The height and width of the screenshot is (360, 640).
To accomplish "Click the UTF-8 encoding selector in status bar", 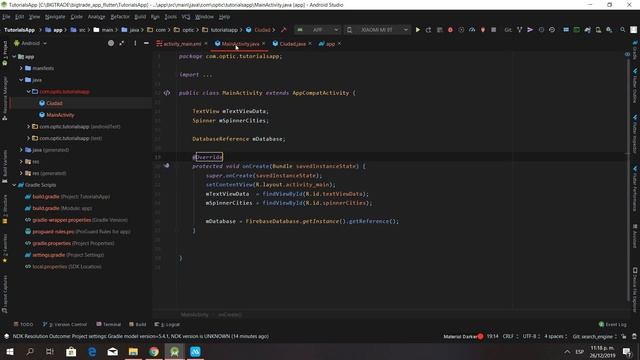I will (532, 336).
